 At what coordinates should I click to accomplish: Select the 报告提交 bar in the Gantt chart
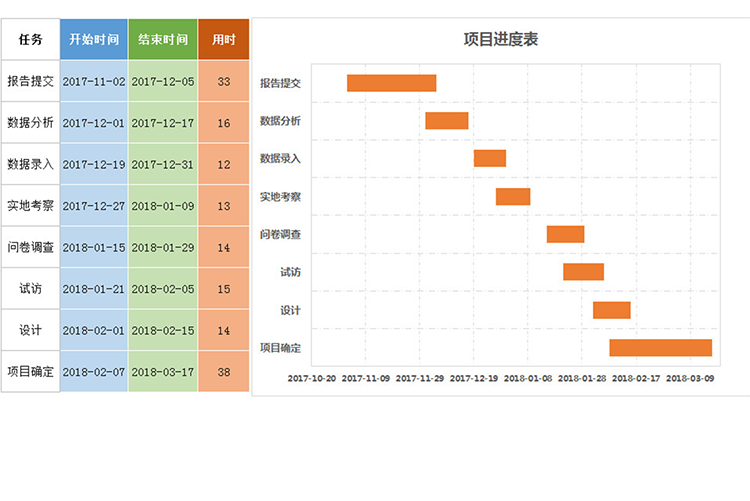pyautogui.click(x=391, y=83)
